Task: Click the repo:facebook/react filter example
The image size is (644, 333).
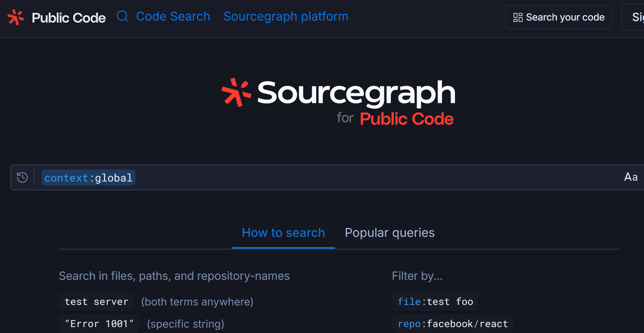Action: click(x=453, y=324)
